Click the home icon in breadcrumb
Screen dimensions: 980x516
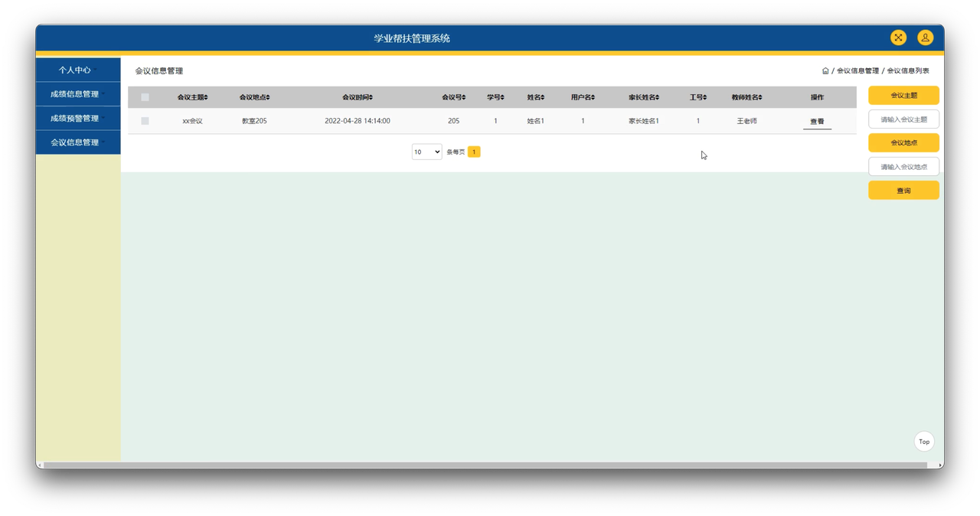(x=825, y=70)
